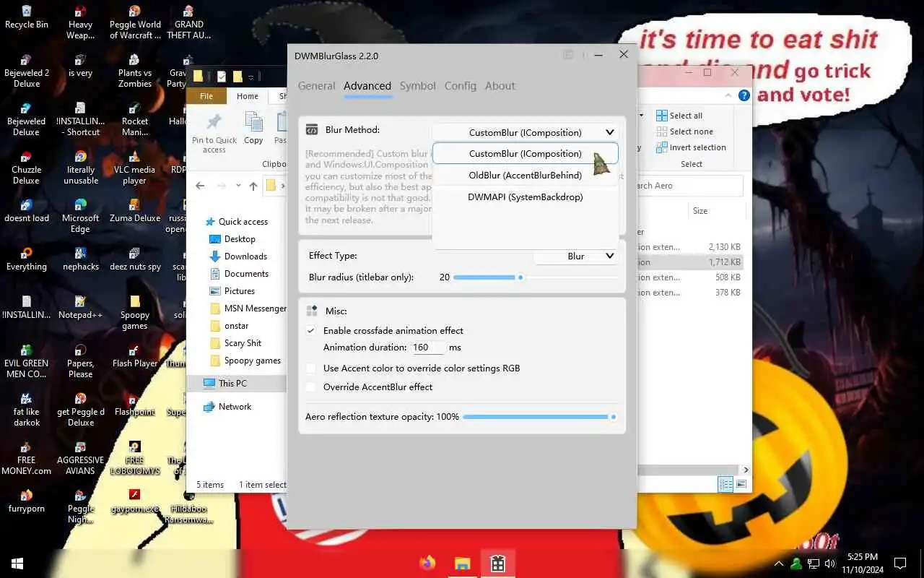
Task: Click Select all in Explorer ribbon
Action: [679, 116]
